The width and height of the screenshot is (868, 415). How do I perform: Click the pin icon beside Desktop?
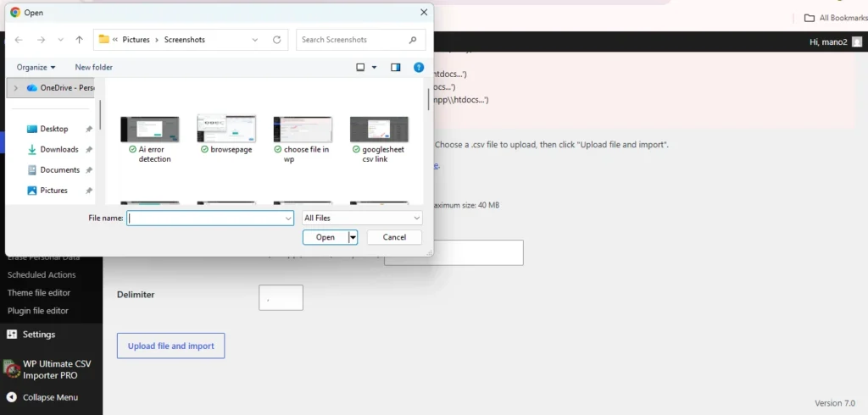point(88,129)
